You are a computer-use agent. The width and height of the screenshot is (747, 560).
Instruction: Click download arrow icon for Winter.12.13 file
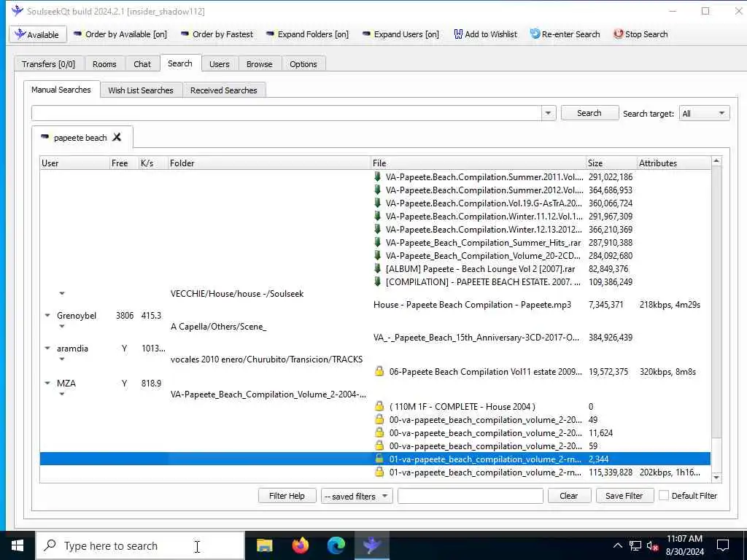coord(377,229)
